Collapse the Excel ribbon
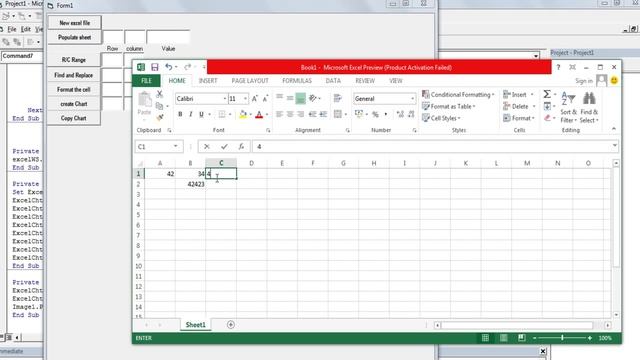The image size is (640, 360). click(614, 129)
